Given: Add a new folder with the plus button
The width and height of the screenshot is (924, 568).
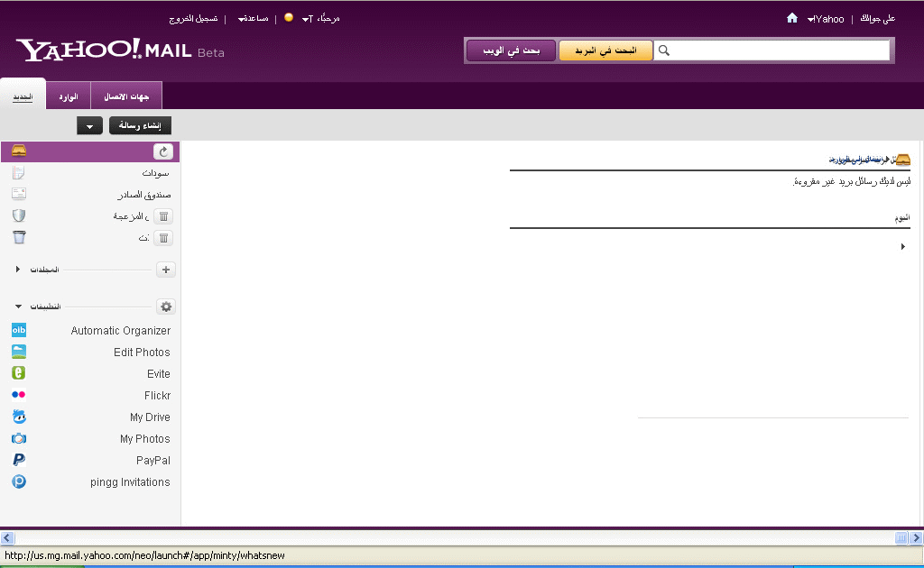Looking at the screenshot, I should pyautogui.click(x=166, y=270).
